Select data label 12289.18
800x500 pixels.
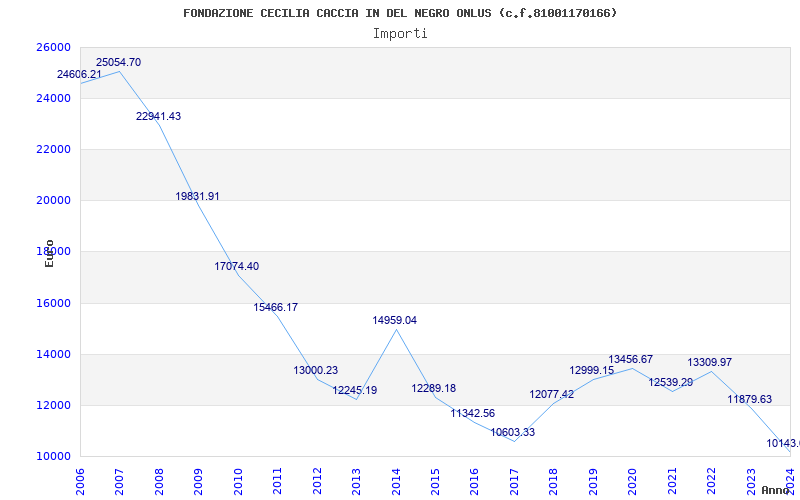coord(434,388)
